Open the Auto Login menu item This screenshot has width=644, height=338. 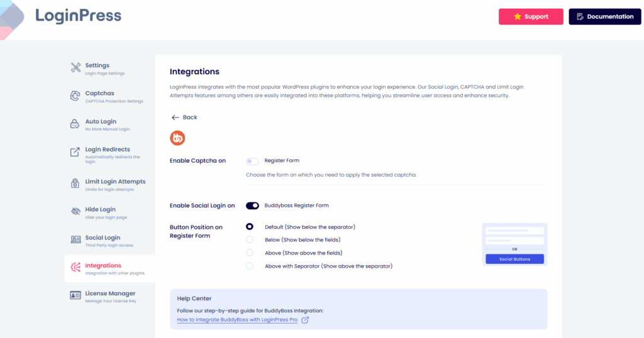coord(109,124)
